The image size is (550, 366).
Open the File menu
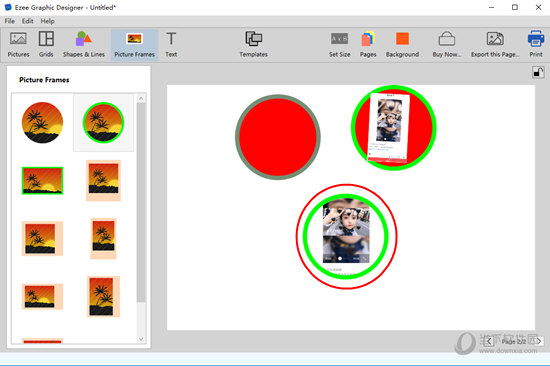pyautogui.click(x=10, y=21)
